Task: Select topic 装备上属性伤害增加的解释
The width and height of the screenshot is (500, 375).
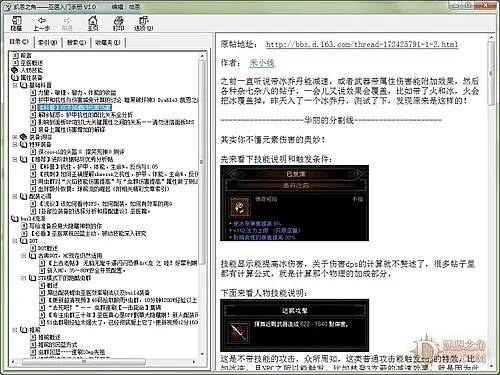Action: pos(71,129)
